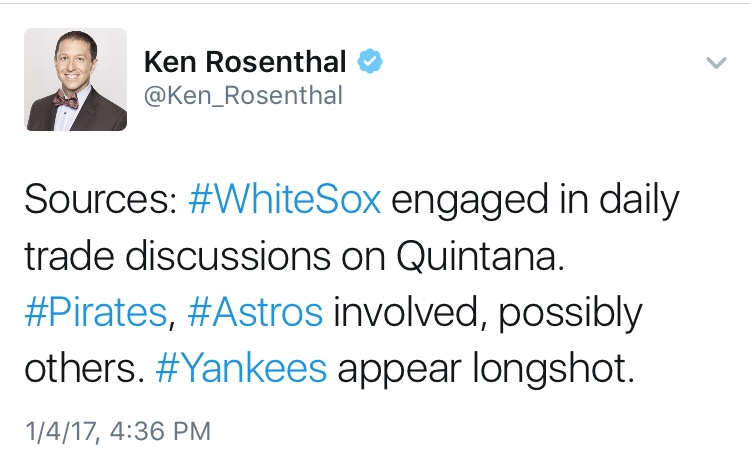
Task: Click the 'trade discussions on' text
Action: coord(205,256)
